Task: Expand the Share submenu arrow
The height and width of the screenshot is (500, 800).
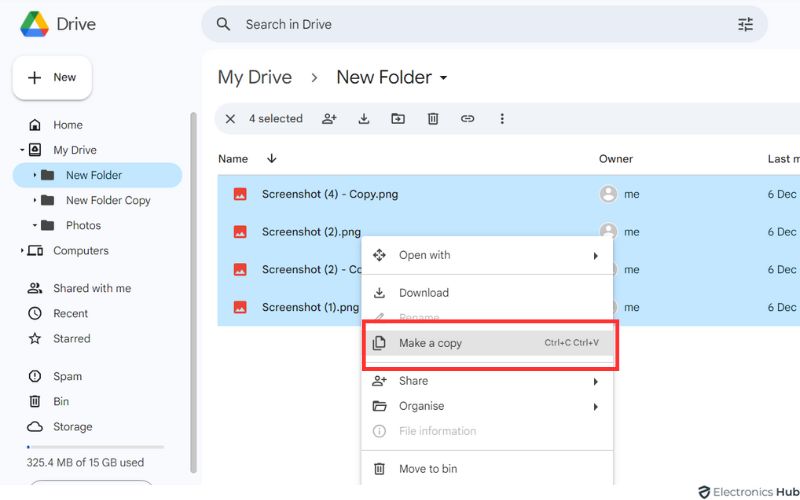Action: 595,382
